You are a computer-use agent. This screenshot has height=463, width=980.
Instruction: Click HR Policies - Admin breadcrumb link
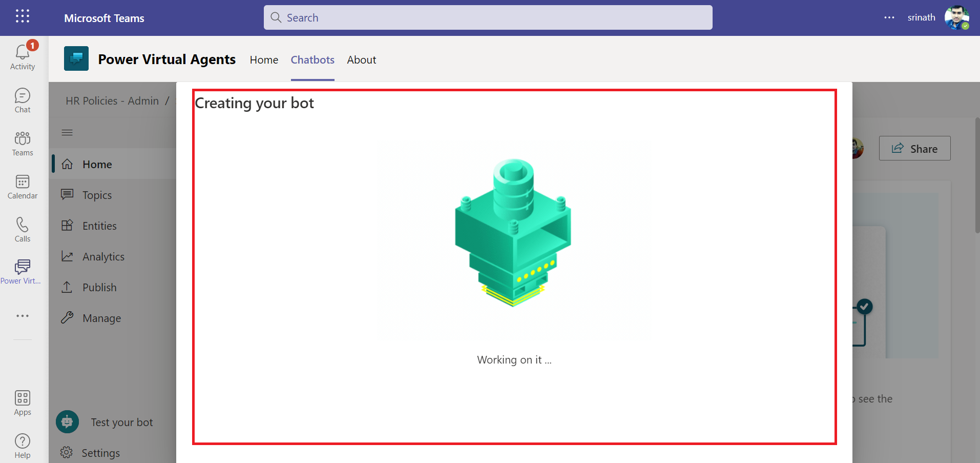(112, 101)
